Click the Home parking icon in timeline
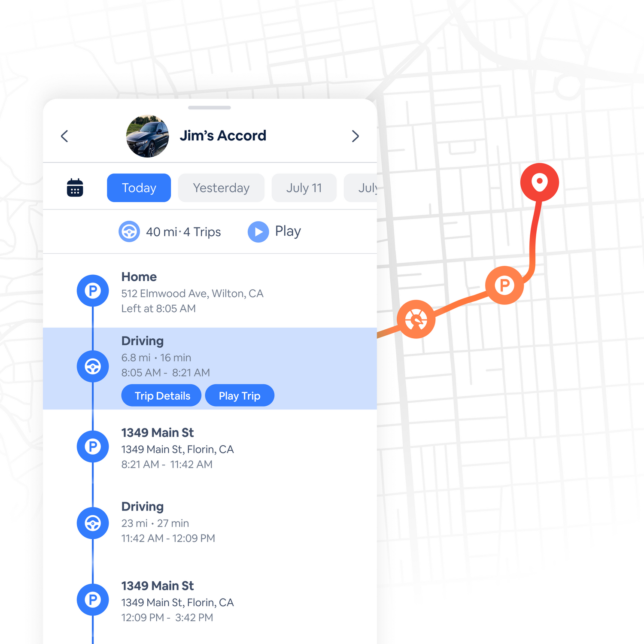Viewport: 644px width, 644px height. 93,291
